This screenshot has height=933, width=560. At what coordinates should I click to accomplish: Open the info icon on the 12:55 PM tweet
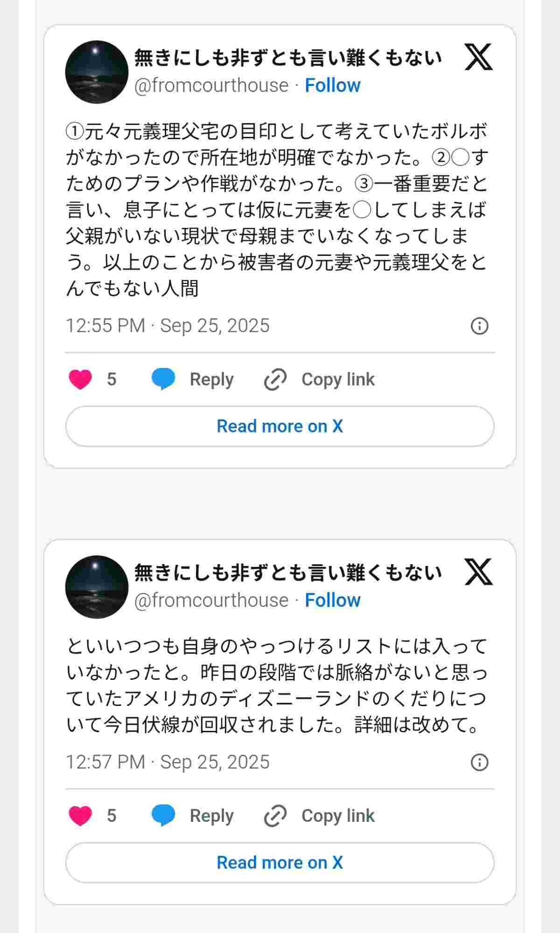coord(479,325)
